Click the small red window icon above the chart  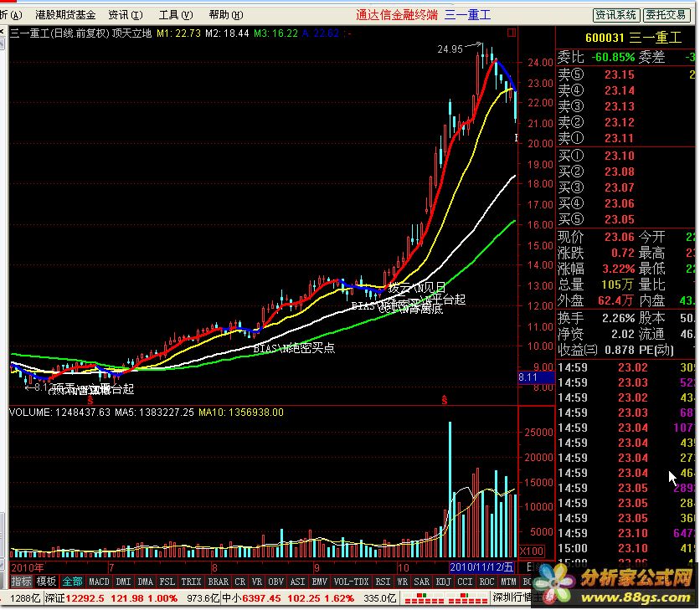coord(511,33)
